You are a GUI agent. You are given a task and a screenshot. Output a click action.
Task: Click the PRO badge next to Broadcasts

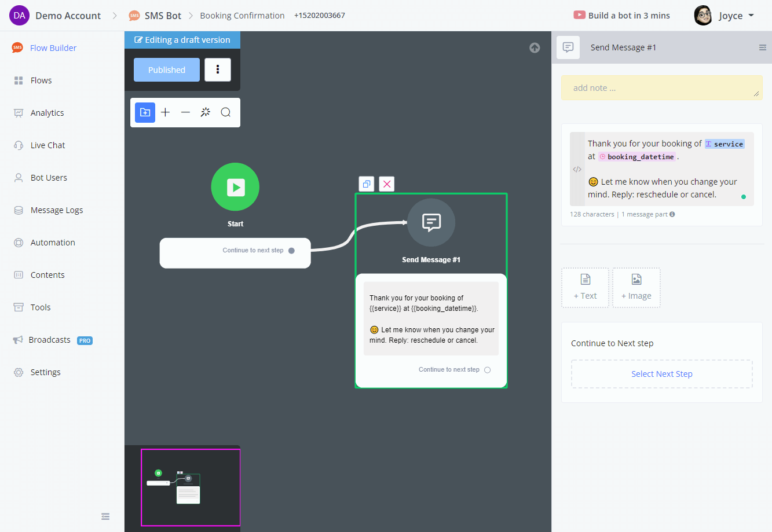coord(85,340)
